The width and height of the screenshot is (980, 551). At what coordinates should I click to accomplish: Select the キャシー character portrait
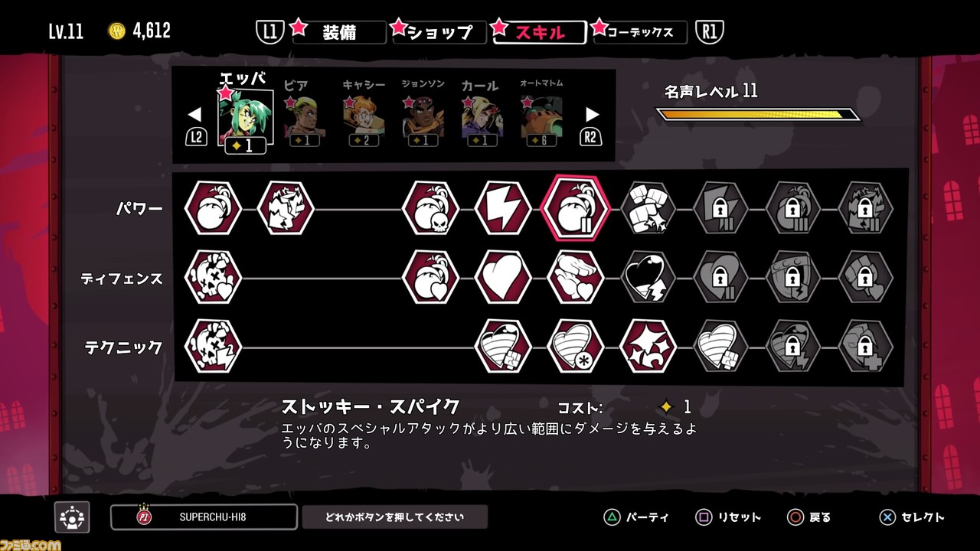coord(364,115)
